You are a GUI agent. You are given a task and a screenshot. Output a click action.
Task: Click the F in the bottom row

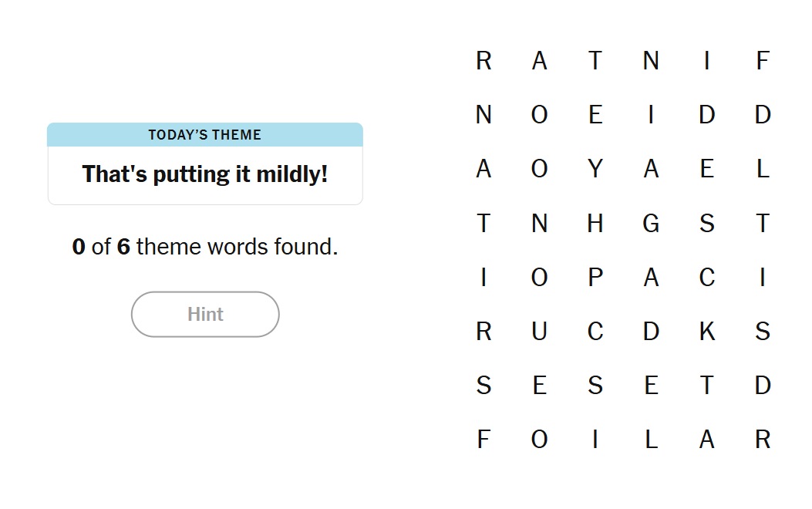(483, 439)
